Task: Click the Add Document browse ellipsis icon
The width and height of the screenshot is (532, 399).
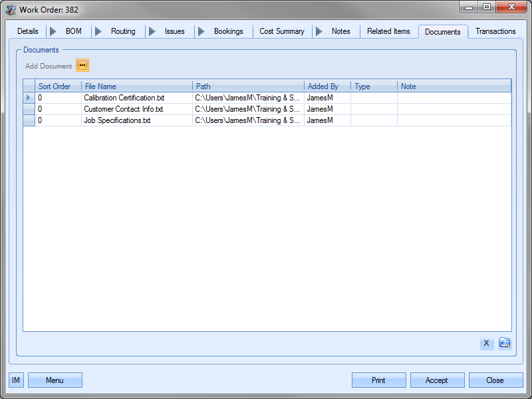Action: tap(82, 65)
